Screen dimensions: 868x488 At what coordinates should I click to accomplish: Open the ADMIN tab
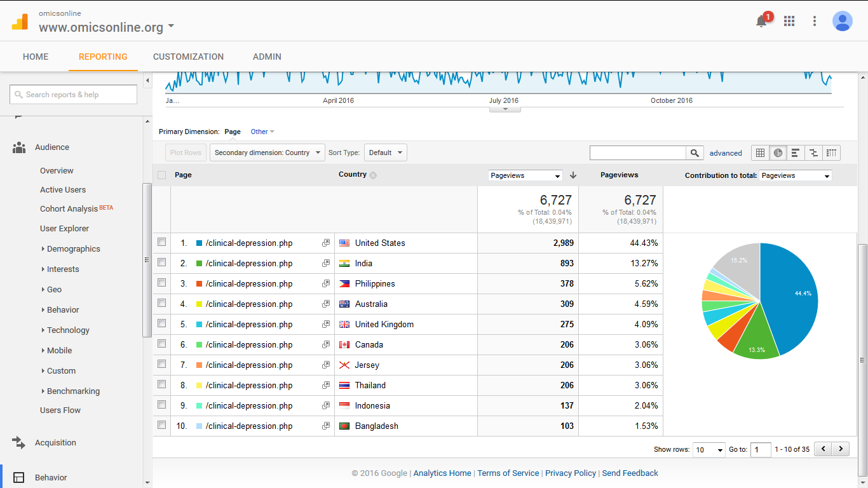[267, 57]
